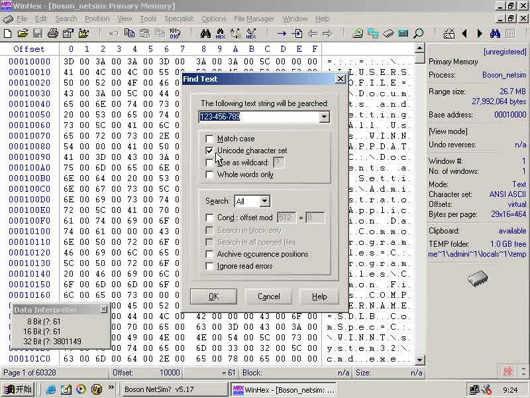The height and width of the screenshot is (398, 530).
Task: Click the RAM chip image in info panel
Action: (478, 279)
